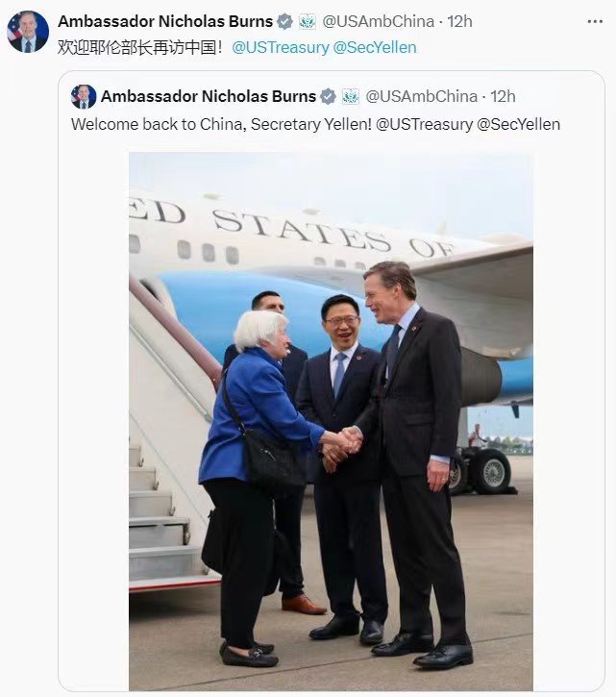Open the airplane arrival photo
The height and width of the screenshot is (697, 616).
pyautogui.click(x=331, y=421)
